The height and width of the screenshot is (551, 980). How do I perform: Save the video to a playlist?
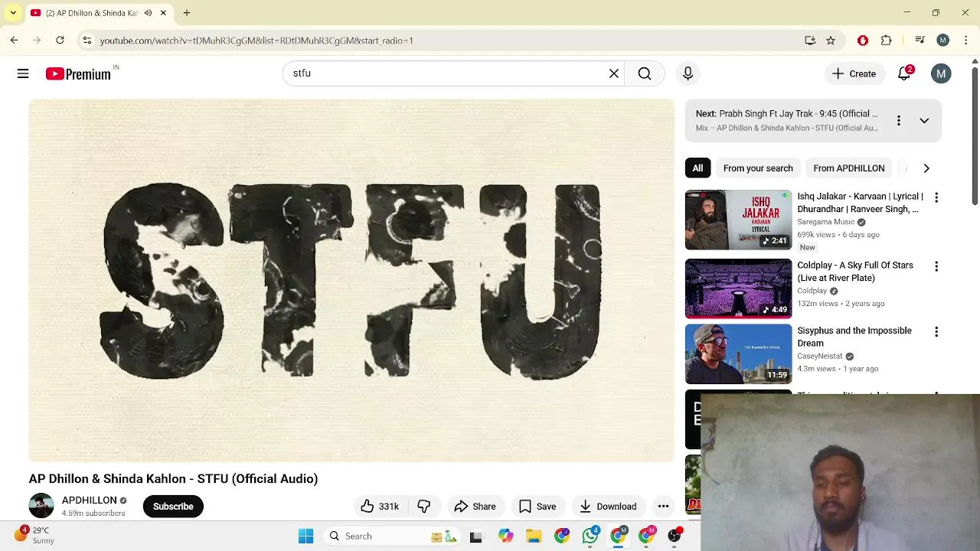coord(537,507)
